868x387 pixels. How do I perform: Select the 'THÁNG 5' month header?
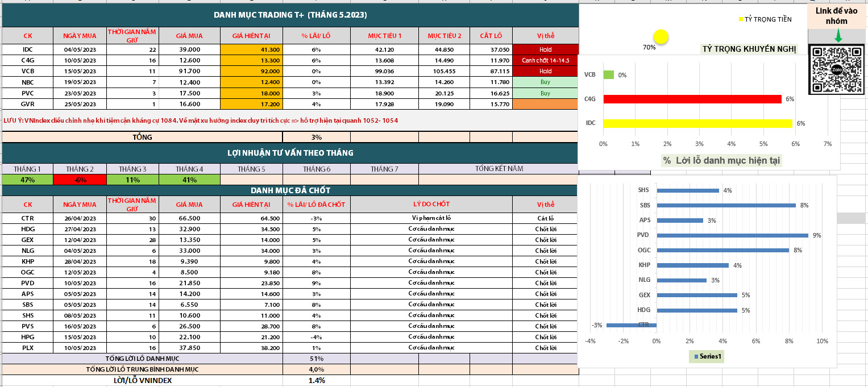(x=251, y=169)
